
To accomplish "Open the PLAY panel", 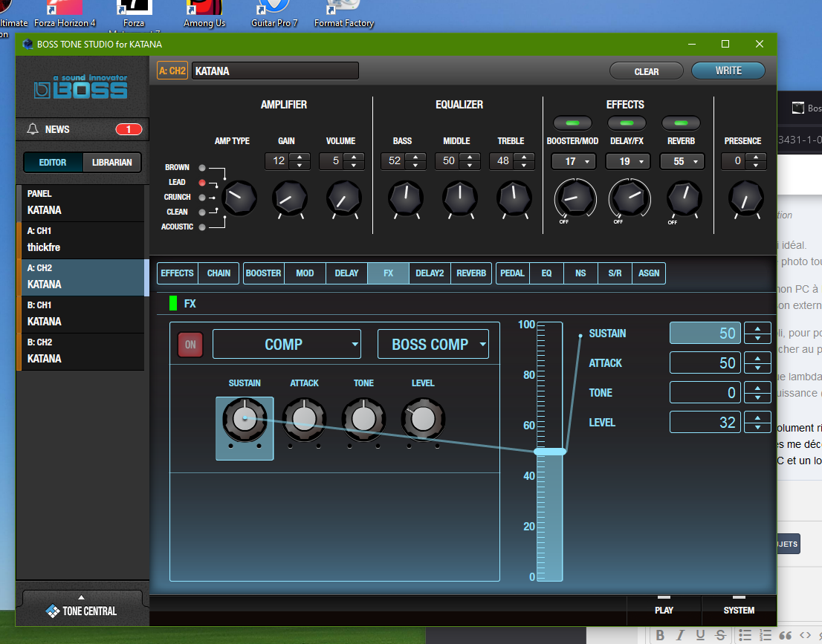I will (664, 611).
